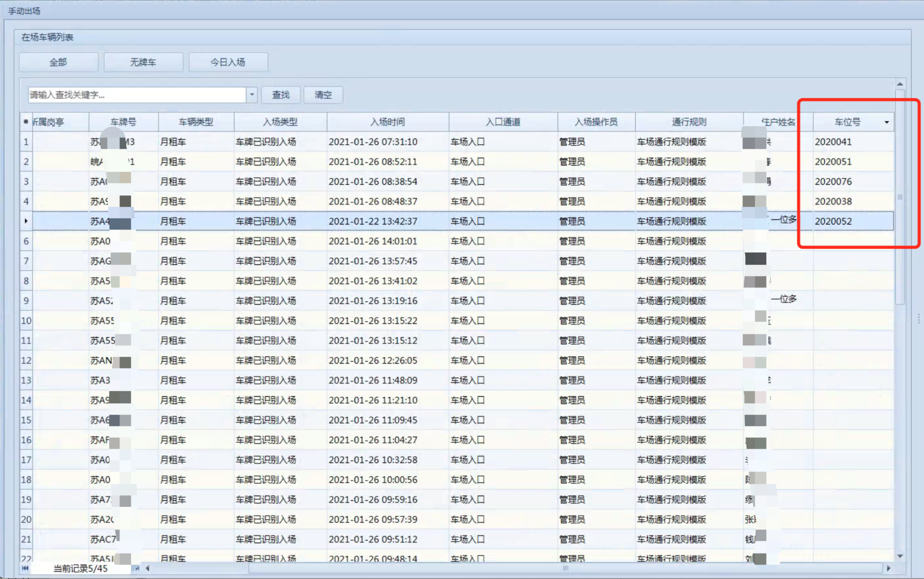This screenshot has width=924, height=579.
Task: Click the 全部 filter button
Action: click(x=58, y=62)
